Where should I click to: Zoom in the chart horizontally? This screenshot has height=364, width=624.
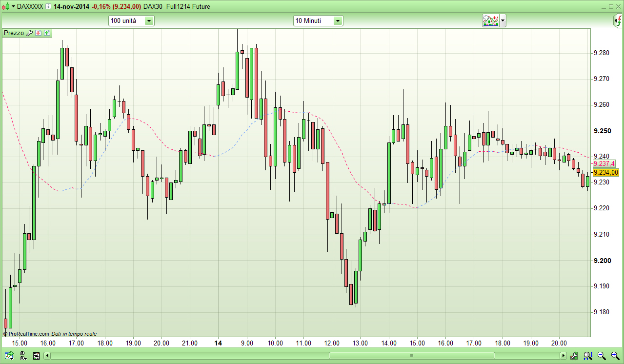point(615,356)
